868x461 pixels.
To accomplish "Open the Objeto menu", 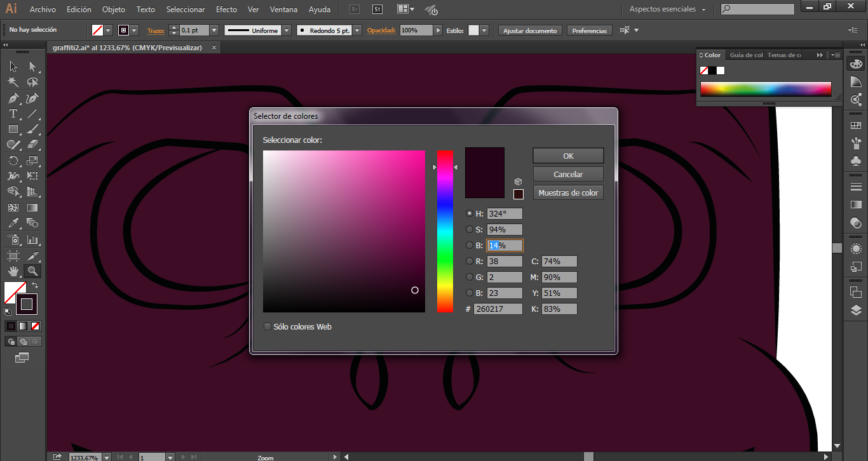I will click(x=114, y=10).
